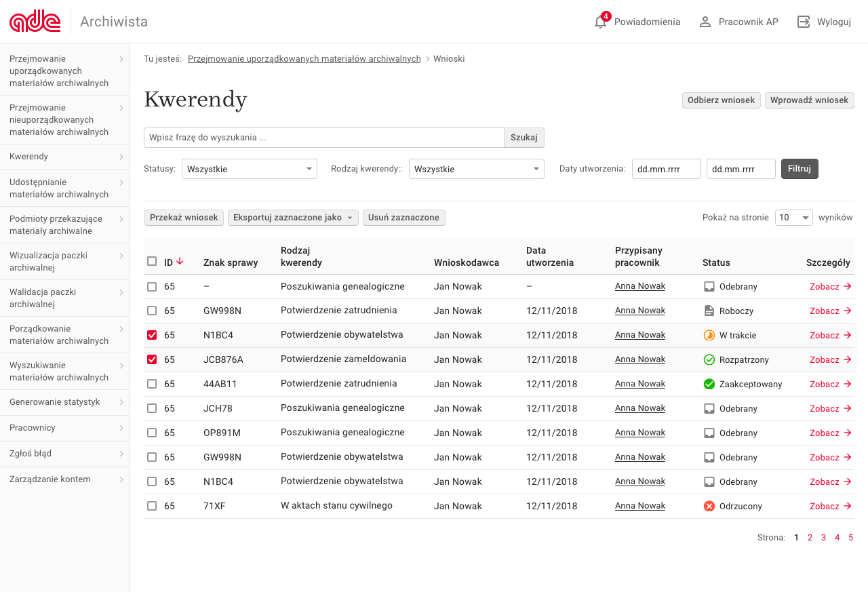Click the orange W trakcie status icon
This screenshot has height=592, width=868.
709,335
